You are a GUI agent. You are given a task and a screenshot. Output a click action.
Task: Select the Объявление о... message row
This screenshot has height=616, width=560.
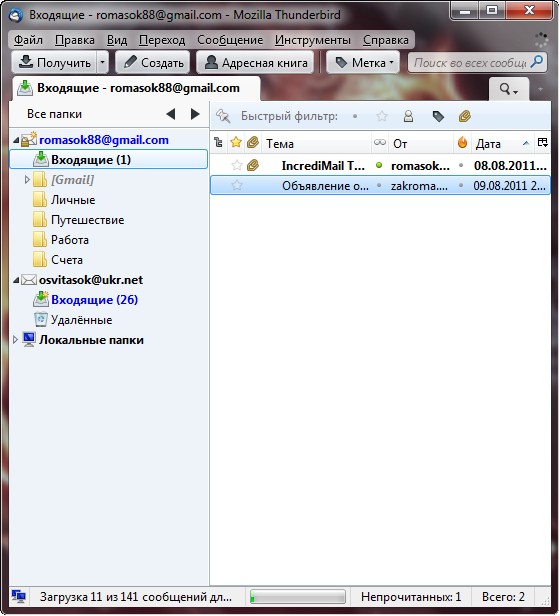[380, 185]
